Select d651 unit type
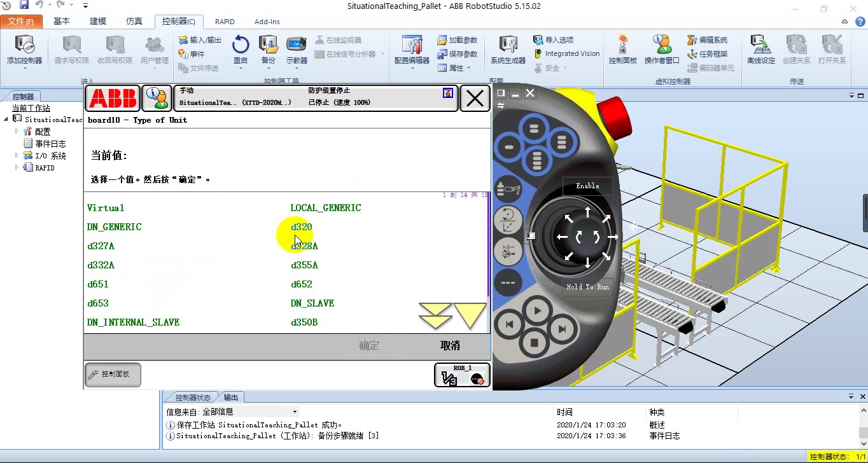This screenshot has height=463, width=868. [98, 284]
